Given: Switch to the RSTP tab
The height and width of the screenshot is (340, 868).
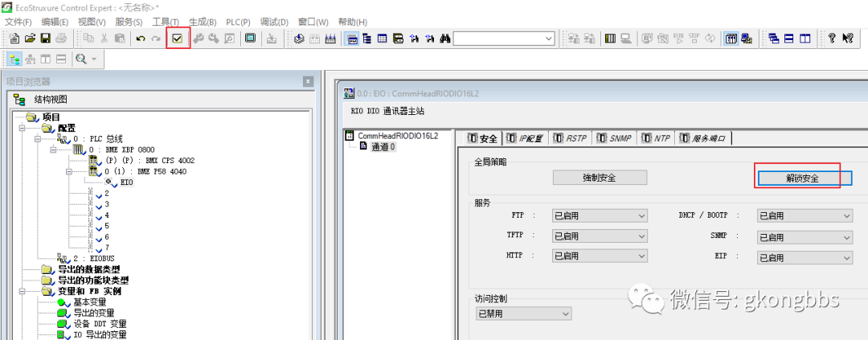Looking at the screenshot, I should pyautogui.click(x=570, y=138).
